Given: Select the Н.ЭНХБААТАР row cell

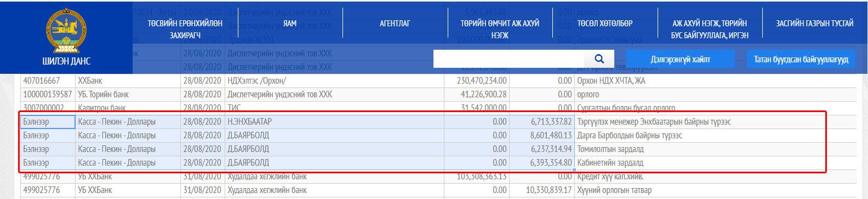Looking at the screenshot, I should pyautogui.click(x=334, y=121).
